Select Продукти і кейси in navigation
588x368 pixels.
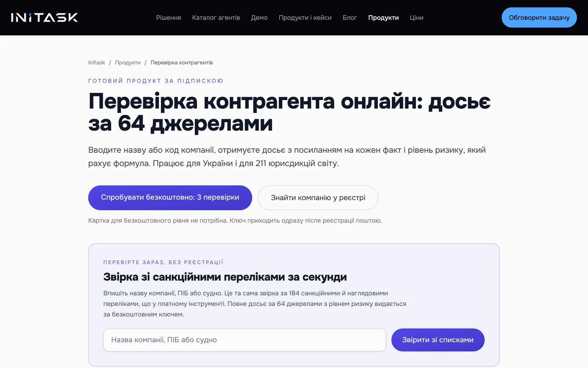click(x=305, y=18)
